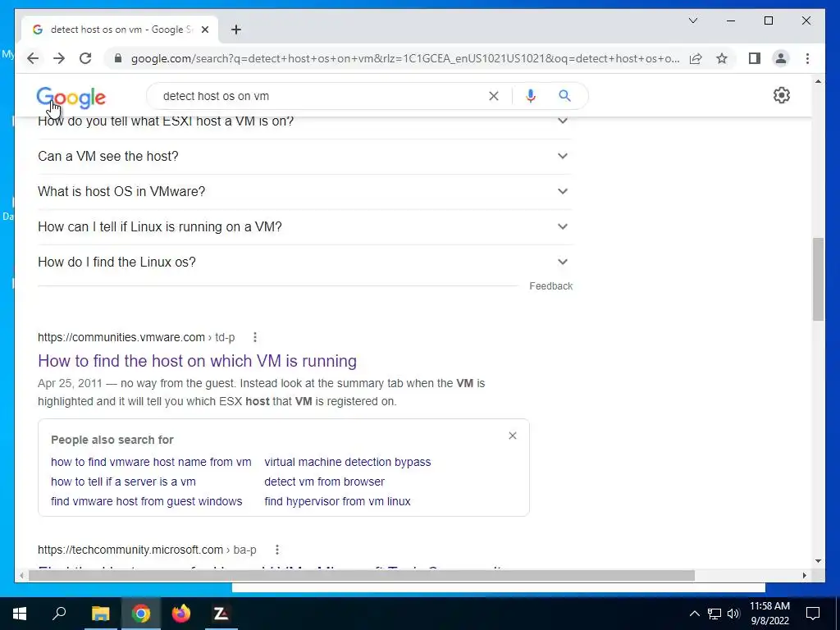Click the Chrome address bar URL
This screenshot has height=630, width=840.
tap(405, 58)
